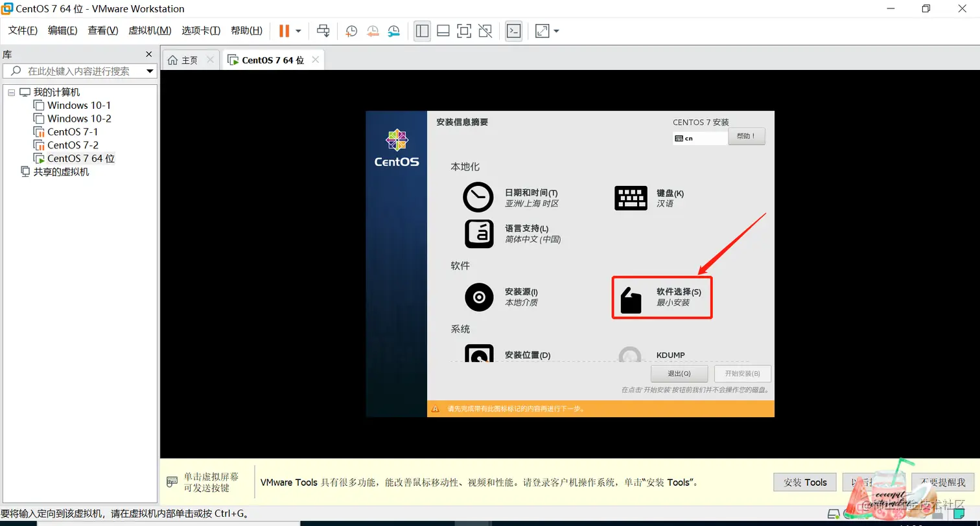Open the 虚拟机(M) menu
980x526 pixels.
[150, 30]
